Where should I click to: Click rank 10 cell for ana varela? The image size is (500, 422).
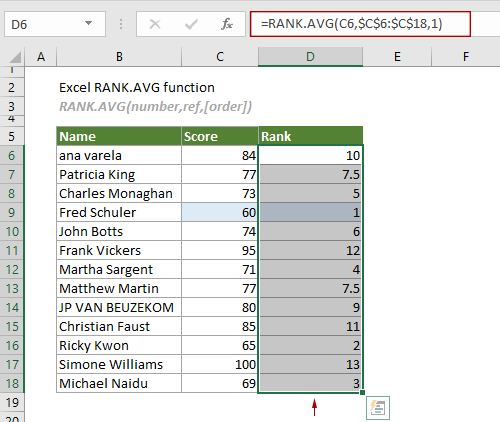click(310, 155)
